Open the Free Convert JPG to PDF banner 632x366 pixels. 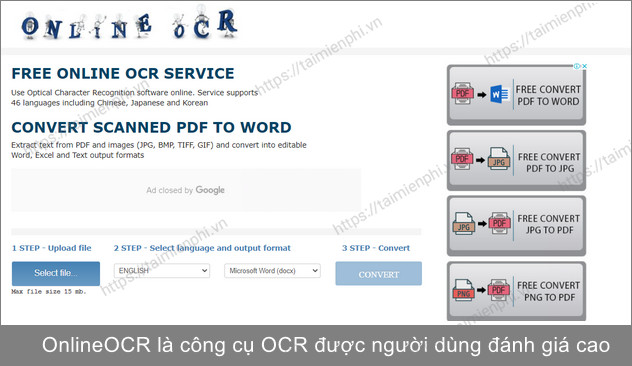tap(516, 226)
